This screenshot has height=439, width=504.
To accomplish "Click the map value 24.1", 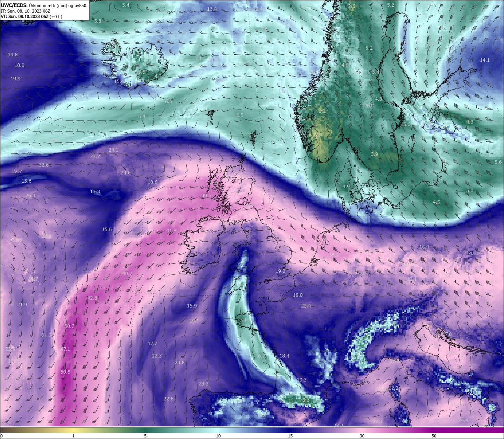I will click(x=113, y=150).
